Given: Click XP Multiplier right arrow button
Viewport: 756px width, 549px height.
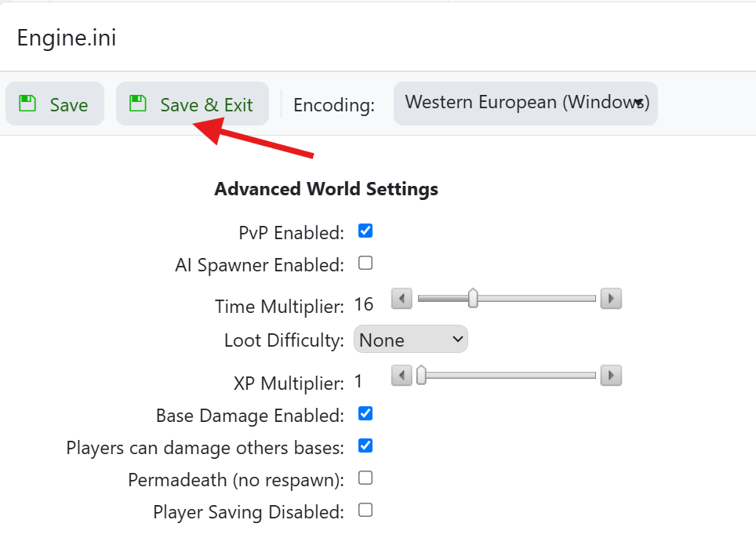Looking at the screenshot, I should tap(610, 376).
